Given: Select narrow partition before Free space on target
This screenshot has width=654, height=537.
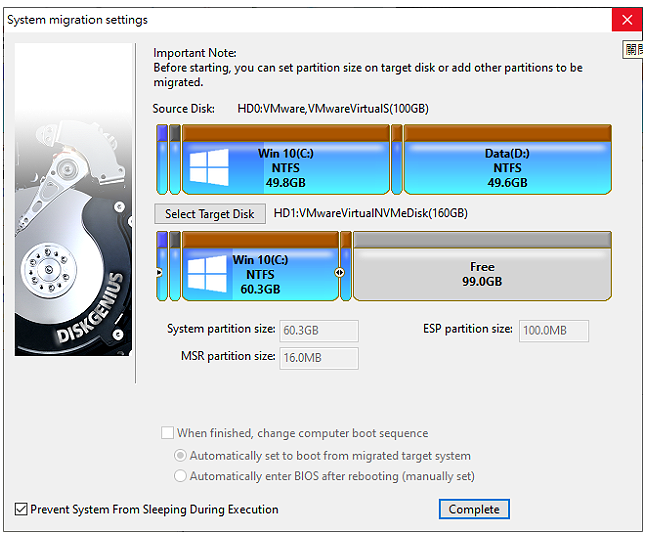Looking at the screenshot, I should tap(346, 266).
